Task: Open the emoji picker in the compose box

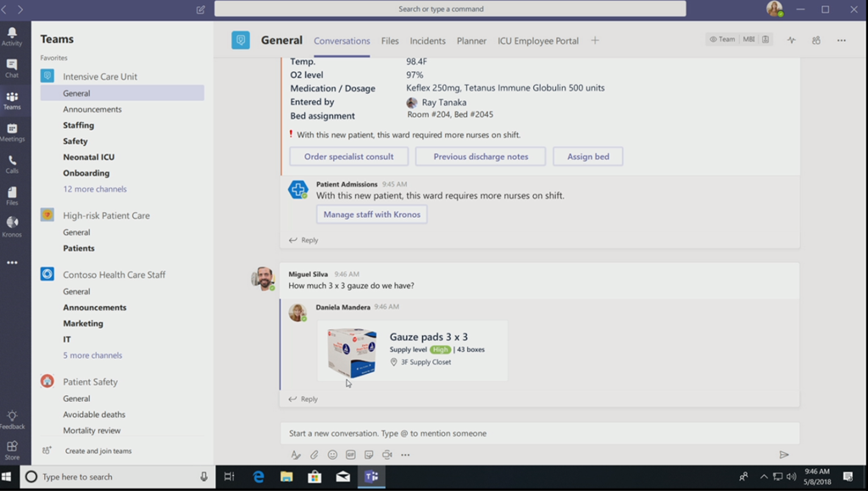Action: coord(332,455)
